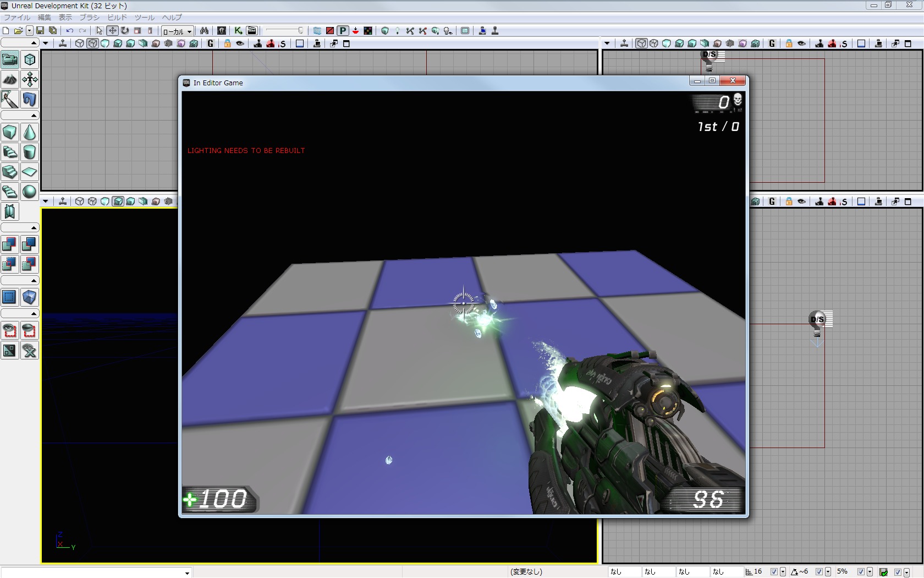Screen dimensions: 924x578
Task: Open the ヘルプ menu
Action: pyautogui.click(x=172, y=18)
